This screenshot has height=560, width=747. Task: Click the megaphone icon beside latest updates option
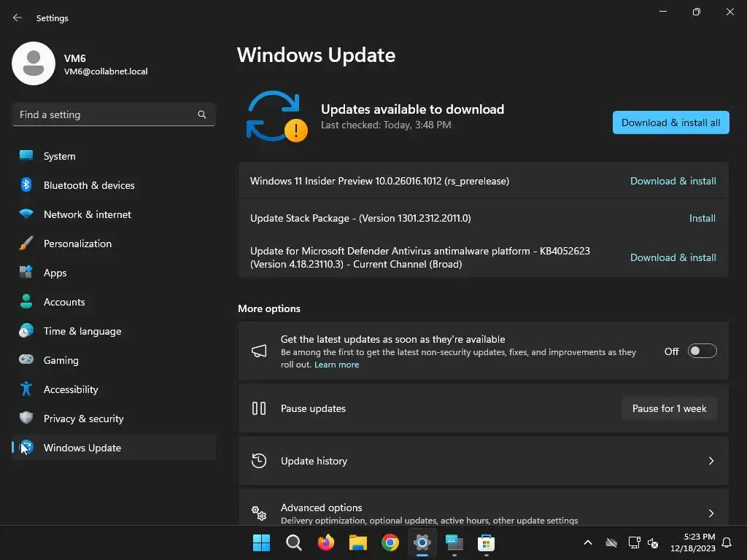pos(259,351)
